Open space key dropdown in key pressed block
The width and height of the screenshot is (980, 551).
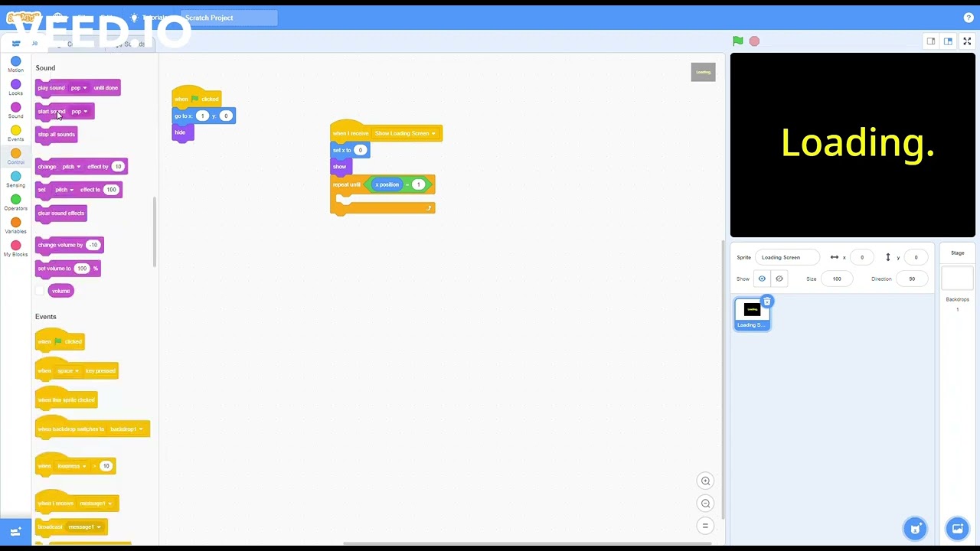(69, 371)
